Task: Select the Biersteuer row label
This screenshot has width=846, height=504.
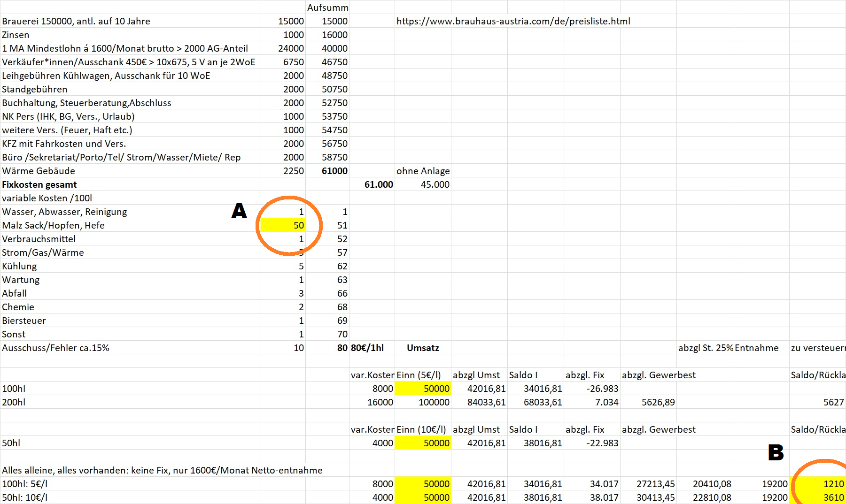Action: [x=24, y=321]
